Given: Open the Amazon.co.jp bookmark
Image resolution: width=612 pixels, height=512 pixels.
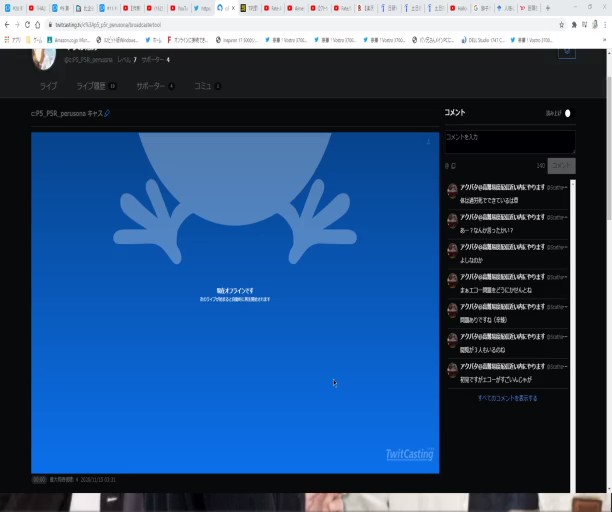Looking at the screenshot, I should pyautogui.click(x=69, y=40).
